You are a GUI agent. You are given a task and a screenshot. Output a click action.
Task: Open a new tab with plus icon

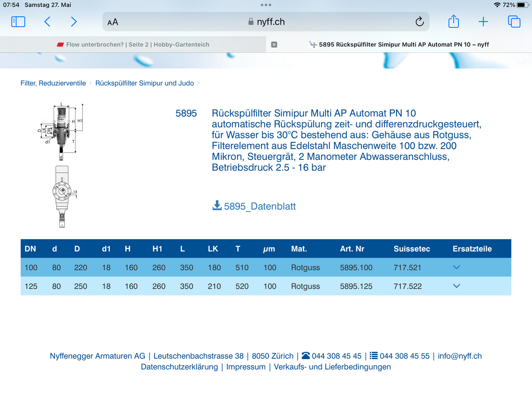[483, 22]
